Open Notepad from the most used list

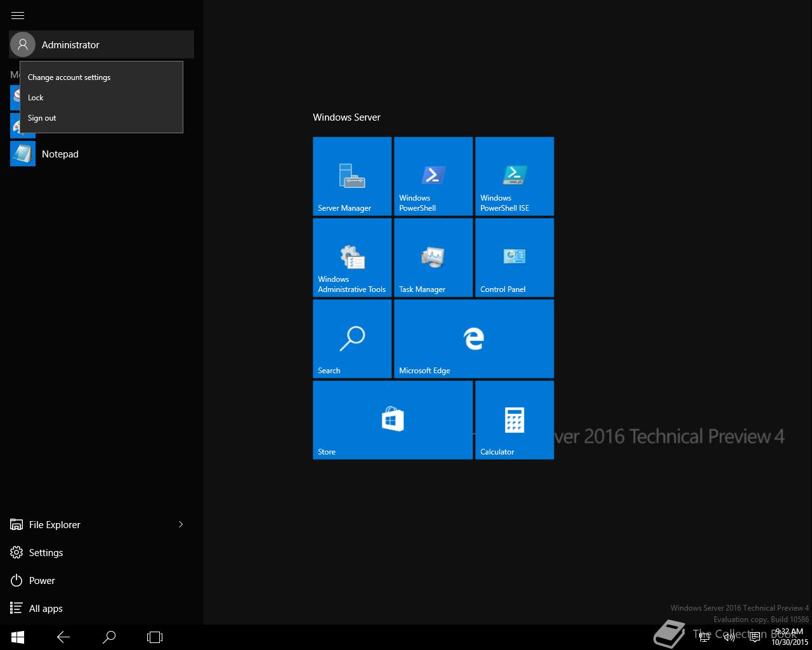[101, 154]
